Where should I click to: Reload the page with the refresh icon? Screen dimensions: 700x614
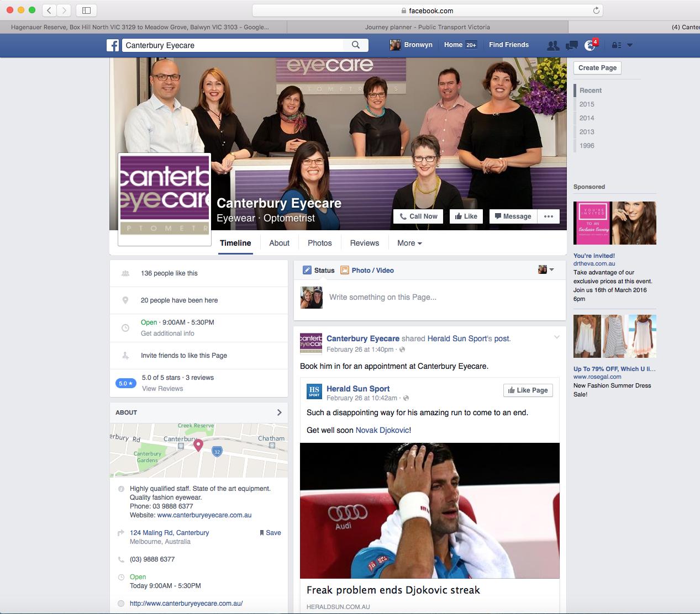tap(596, 10)
